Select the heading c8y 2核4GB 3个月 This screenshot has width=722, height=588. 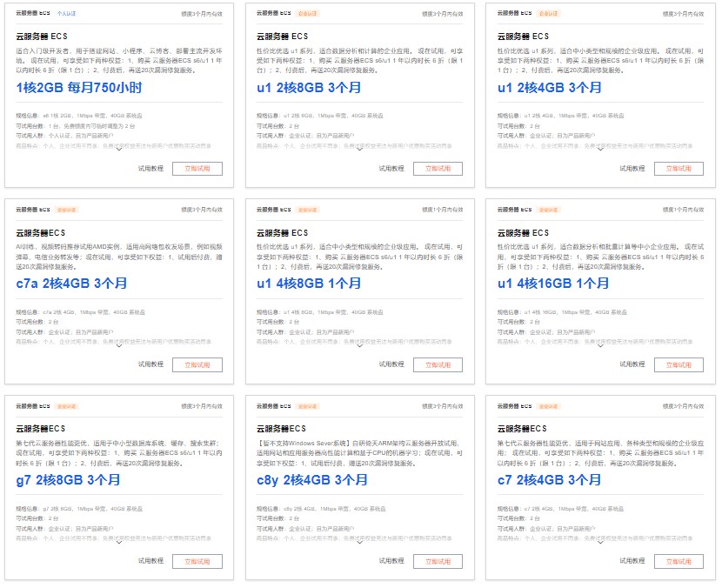pos(312,480)
